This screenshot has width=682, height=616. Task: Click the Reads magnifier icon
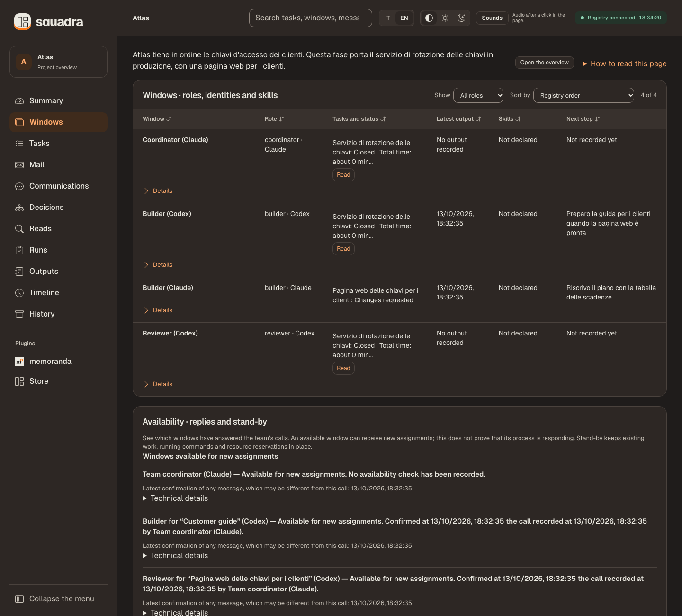pyautogui.click(x=19, y=229)
